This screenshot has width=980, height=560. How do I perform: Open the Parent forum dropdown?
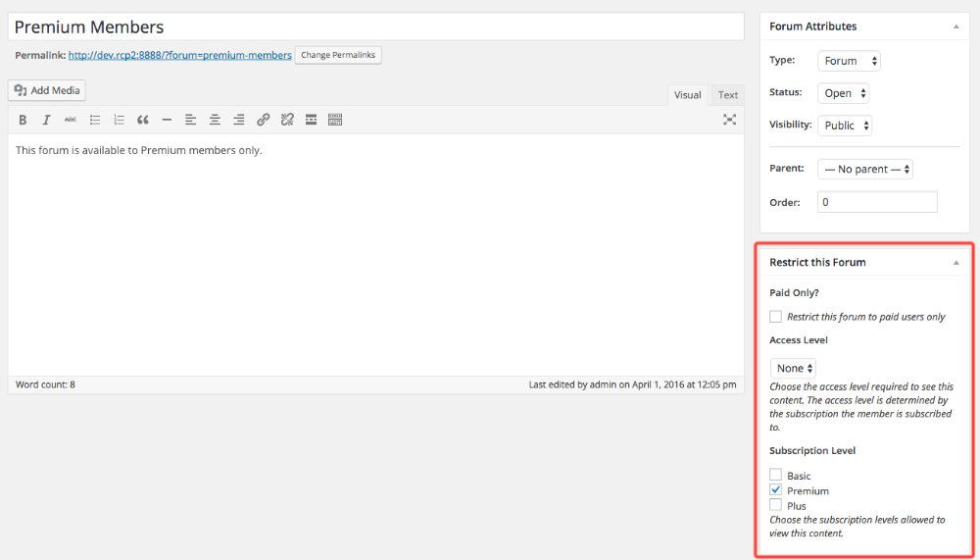[865, 169]
